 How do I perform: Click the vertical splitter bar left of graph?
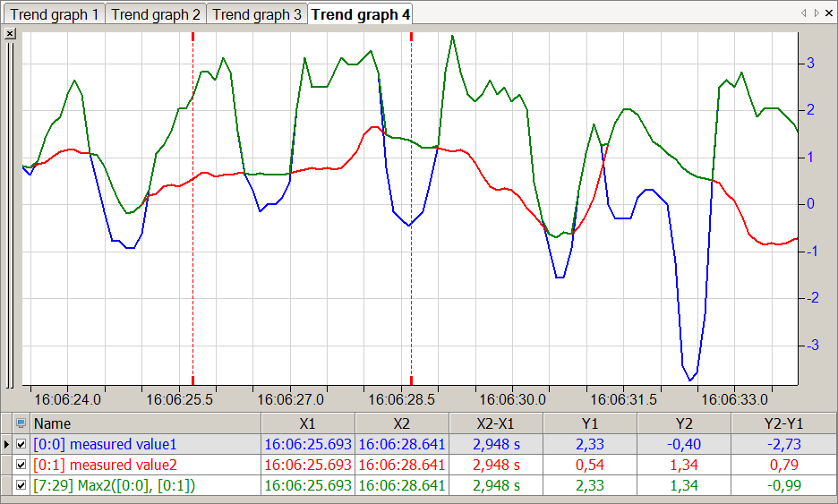pos(10,214)
